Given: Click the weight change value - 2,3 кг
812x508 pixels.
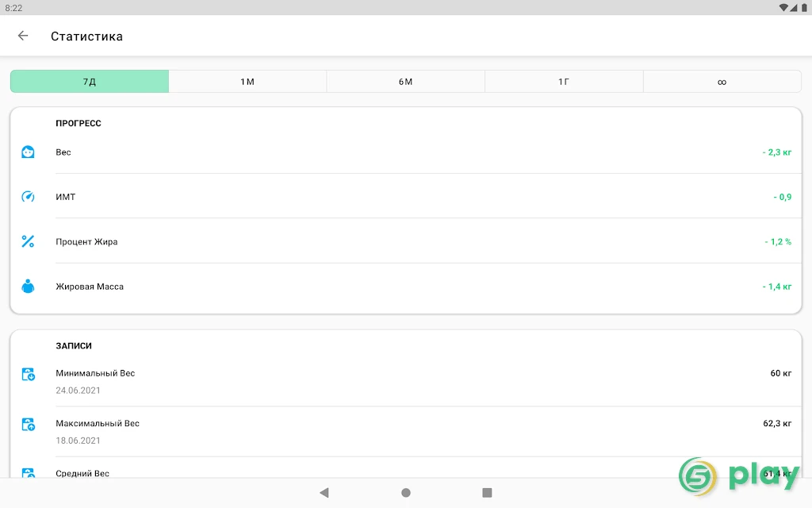Looking at the screenshot, I should click(x=777, y=152).
